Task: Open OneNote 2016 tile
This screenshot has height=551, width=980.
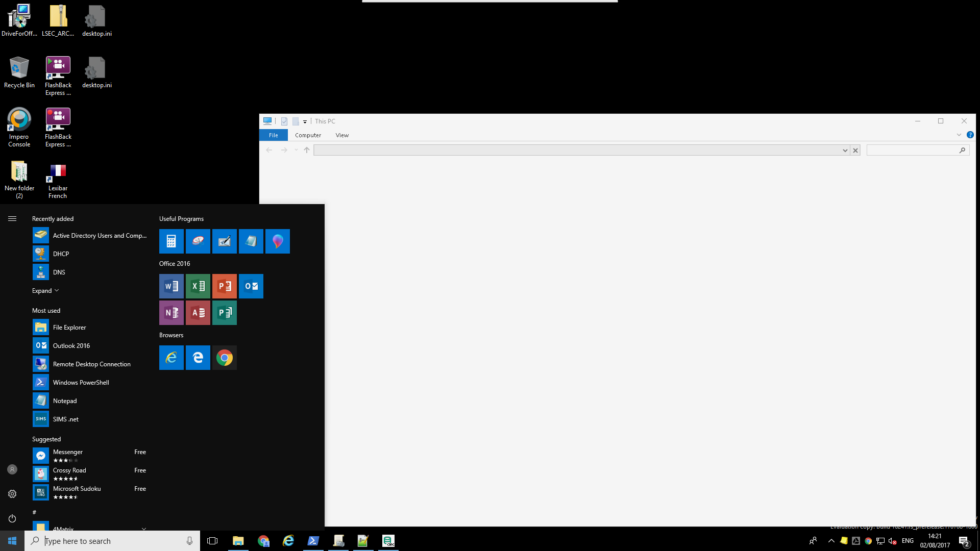Action: click(x=171, y=313)
